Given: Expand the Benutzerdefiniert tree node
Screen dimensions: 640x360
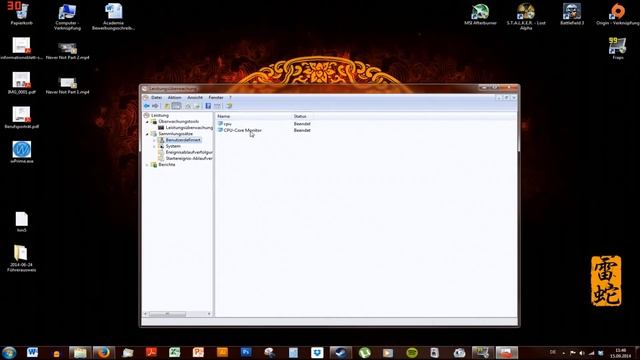Looking at the screenshot, I should [x=155, y=140].
